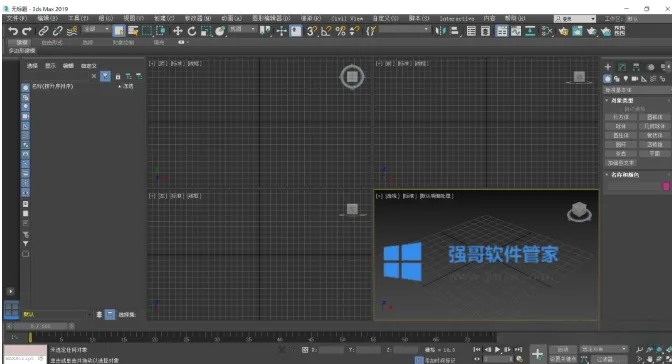Toggle the Ribbon display icon
672x364 pixels.
click(x=501, y=31)
